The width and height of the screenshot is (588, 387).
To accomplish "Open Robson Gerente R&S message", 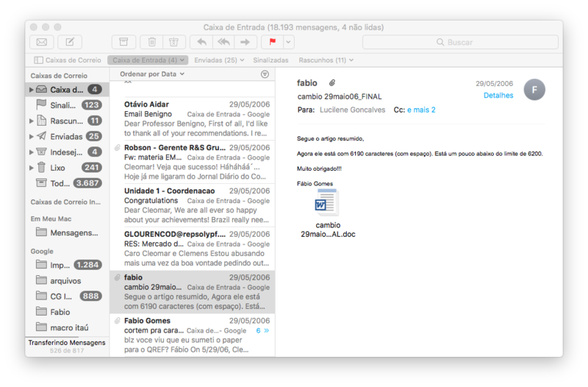I will (193, 162).
